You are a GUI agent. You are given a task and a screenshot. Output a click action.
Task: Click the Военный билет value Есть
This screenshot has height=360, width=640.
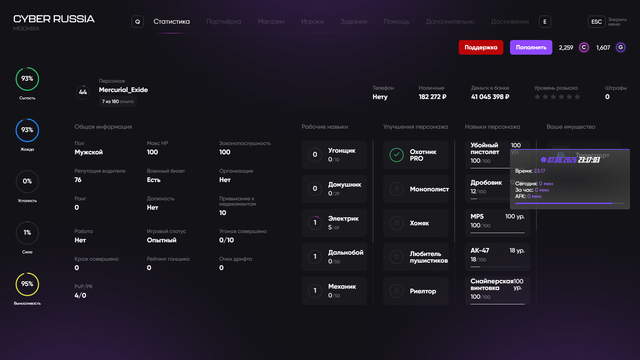(x=153, y=180)
